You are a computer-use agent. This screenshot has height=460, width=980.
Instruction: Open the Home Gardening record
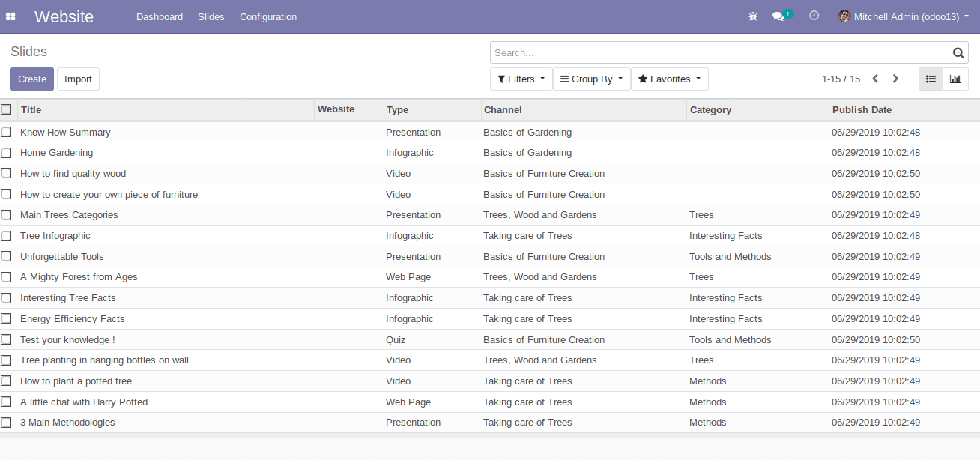point(57,153)
